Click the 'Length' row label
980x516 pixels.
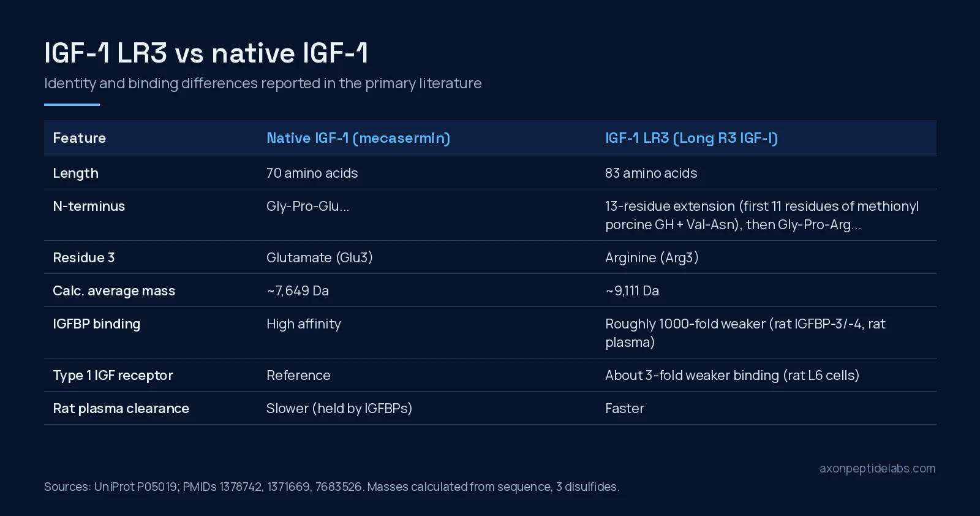76,173
